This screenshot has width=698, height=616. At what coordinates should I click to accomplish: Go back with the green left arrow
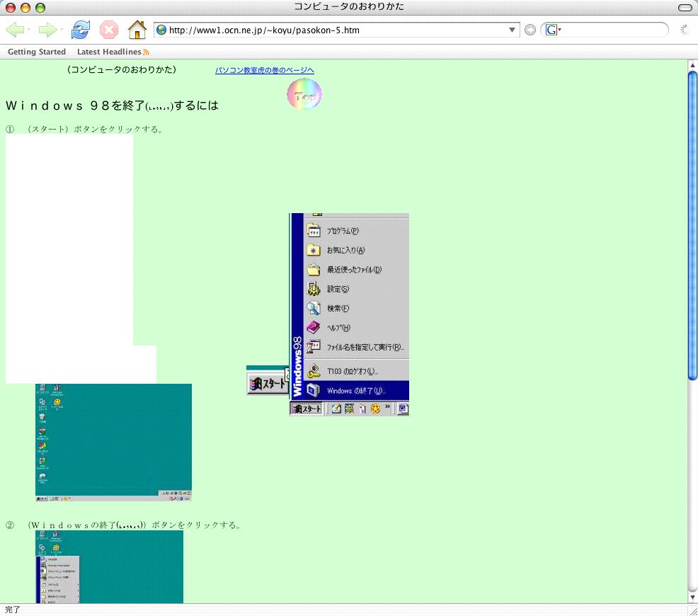15,30
